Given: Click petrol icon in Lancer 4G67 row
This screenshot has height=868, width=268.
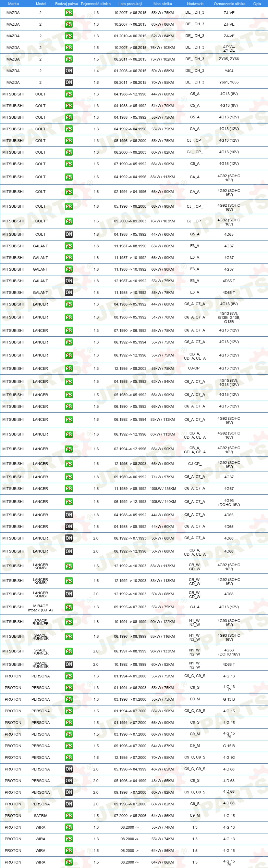Looking at the screenshot, I should coord(69,489).
